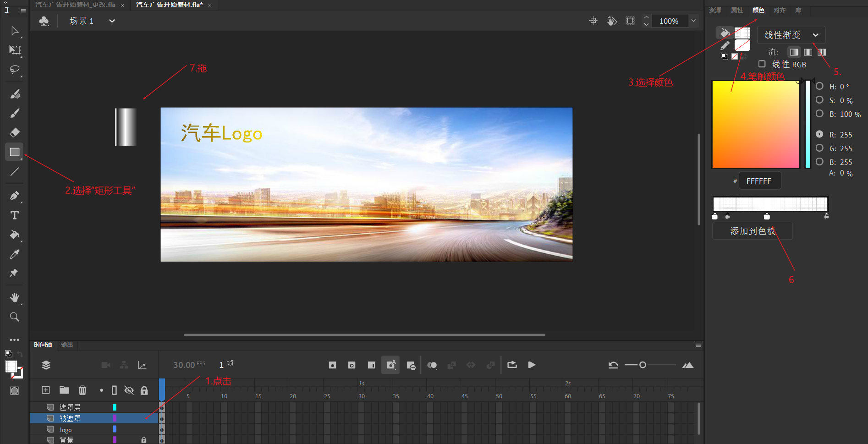This screenshot has width=868, height=444.
Task: Create a new layer folder
Action: coord(64,390)
